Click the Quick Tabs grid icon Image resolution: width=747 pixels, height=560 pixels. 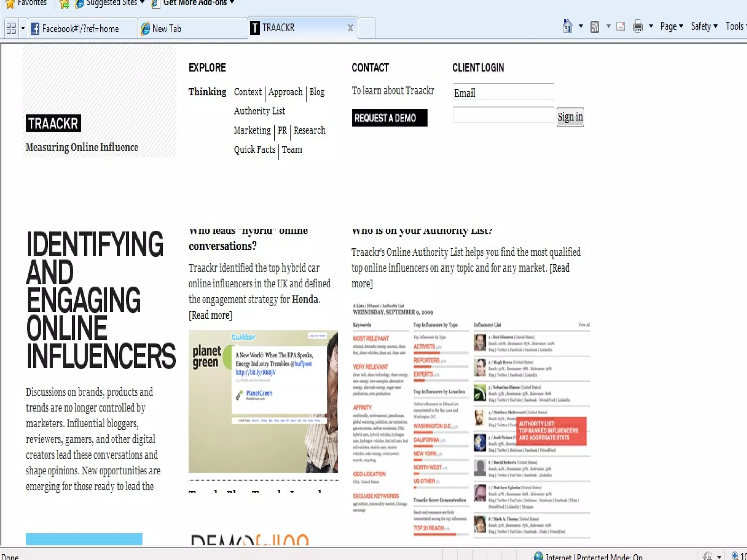[11, 28]
